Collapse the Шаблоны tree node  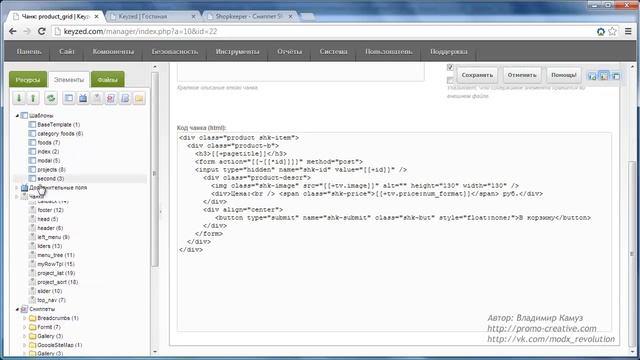17,116
